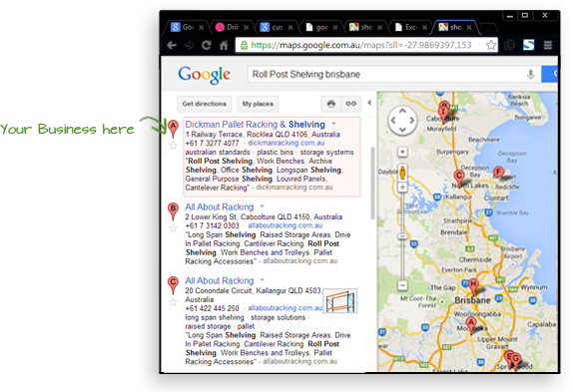Click the microphone voice search icon

coord(530,75)
